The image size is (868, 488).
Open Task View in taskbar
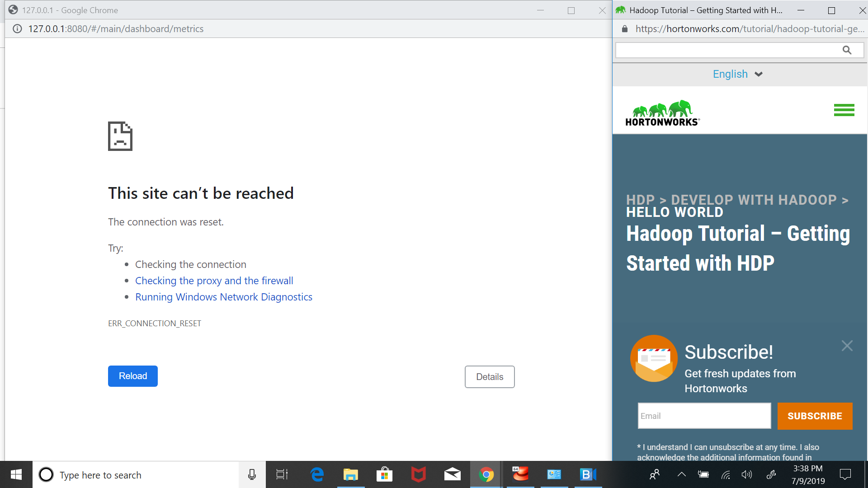pyautogui.click(x=282, y=474)
